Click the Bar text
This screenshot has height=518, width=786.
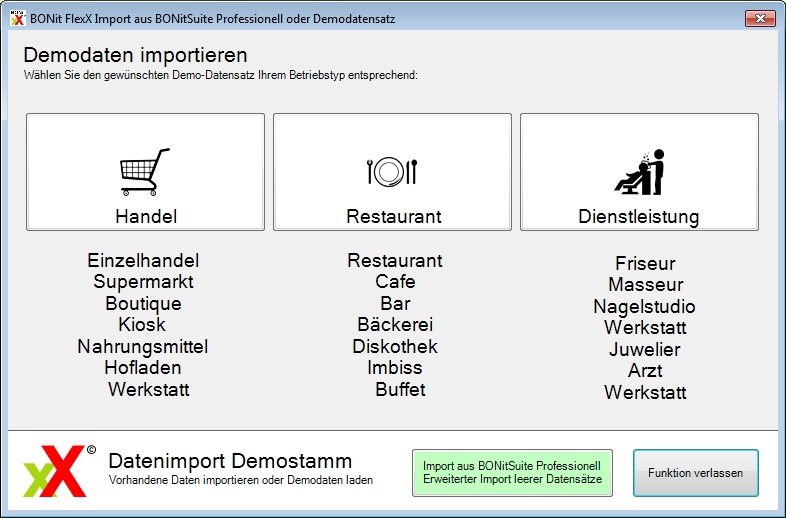pyautogui.click(x=395, y=303)
